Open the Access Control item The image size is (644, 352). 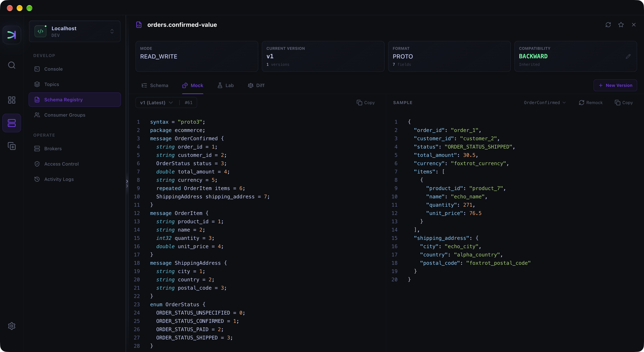(75, 164)
